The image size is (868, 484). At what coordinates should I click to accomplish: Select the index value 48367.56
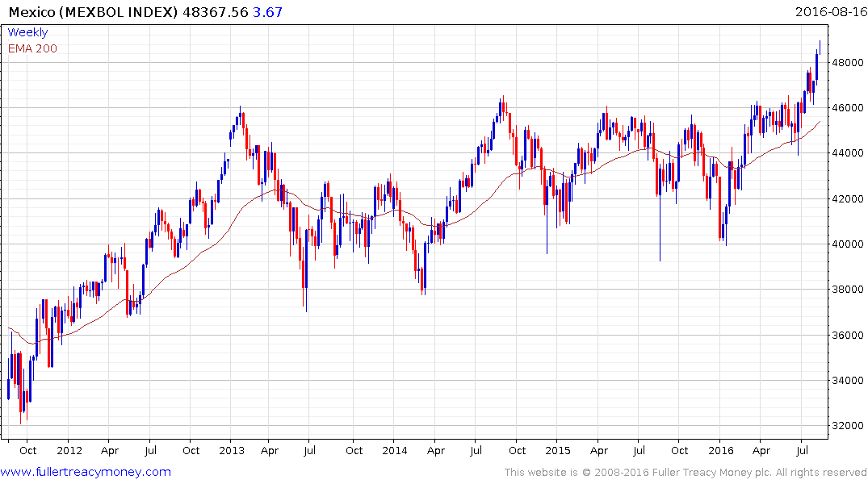click(x=216, y=12)
